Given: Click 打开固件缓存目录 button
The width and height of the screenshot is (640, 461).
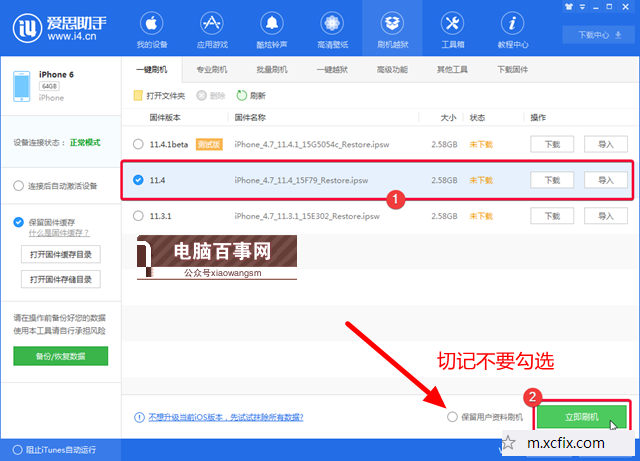Looking at the screenshot, I should click(61, 254).
